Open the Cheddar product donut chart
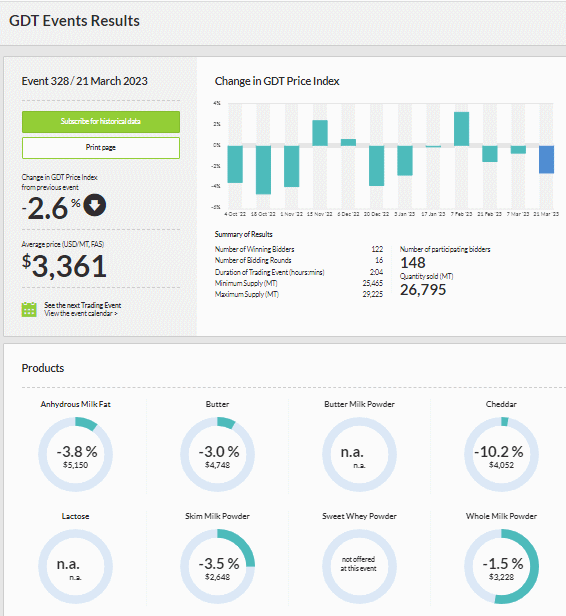The image size is (566, 616). [x=501, y=455]
